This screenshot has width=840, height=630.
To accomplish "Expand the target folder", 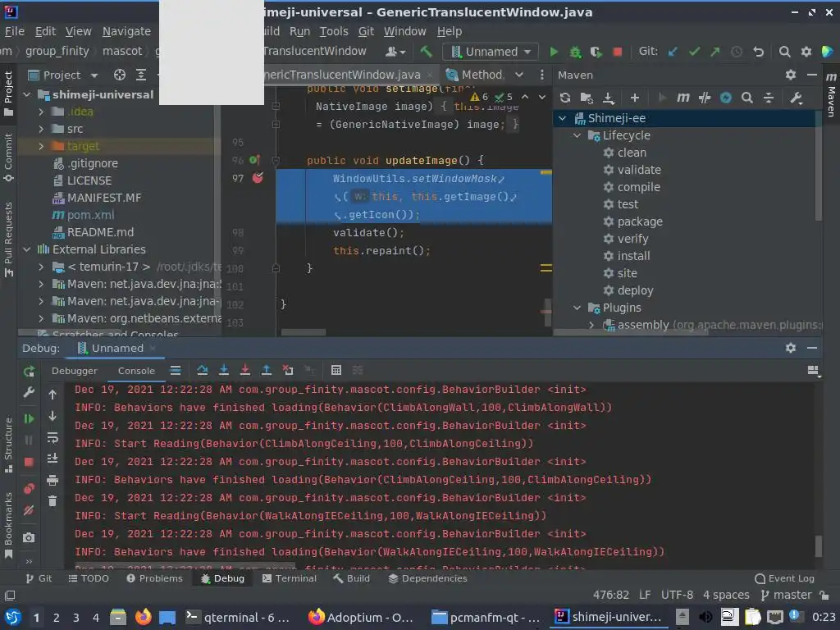I will [41, 146].
